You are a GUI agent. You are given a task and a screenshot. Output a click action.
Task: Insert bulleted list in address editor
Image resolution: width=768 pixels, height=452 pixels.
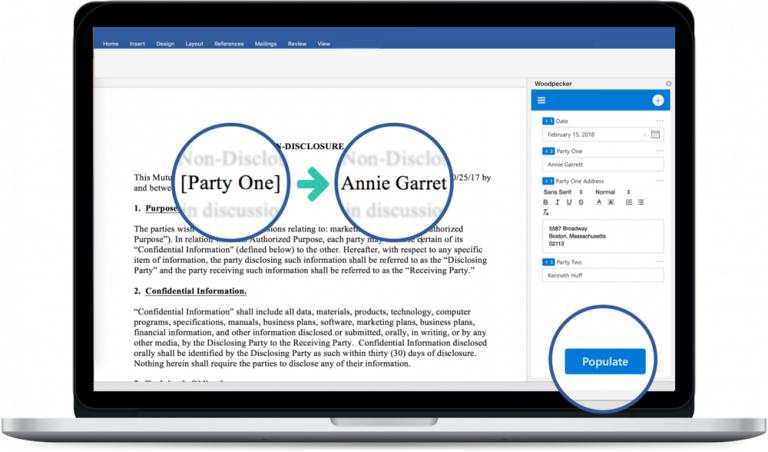point(640,202)
